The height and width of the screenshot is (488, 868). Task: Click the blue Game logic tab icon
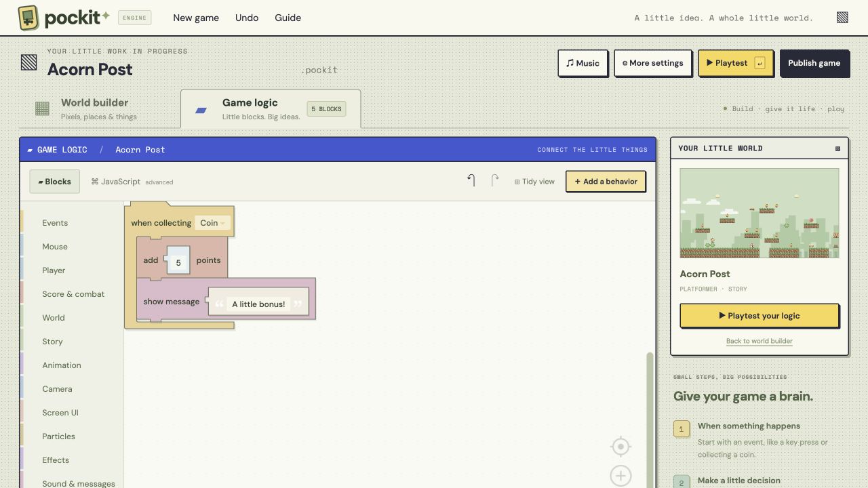coord(201,110)
